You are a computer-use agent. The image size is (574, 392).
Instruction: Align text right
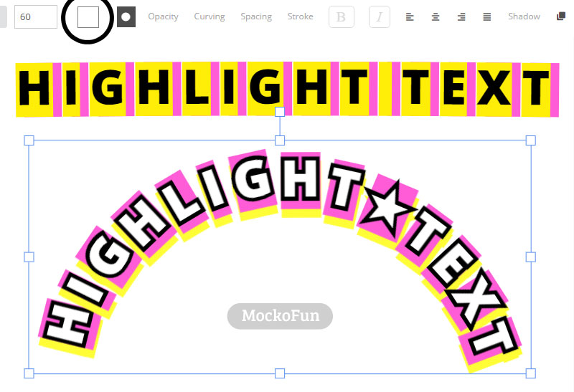tap(461, 16)
